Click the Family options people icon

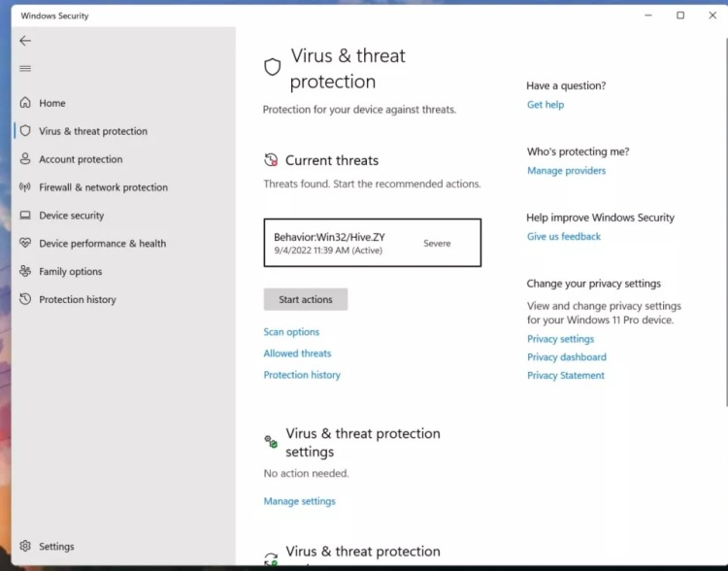(x=25, y=272)
